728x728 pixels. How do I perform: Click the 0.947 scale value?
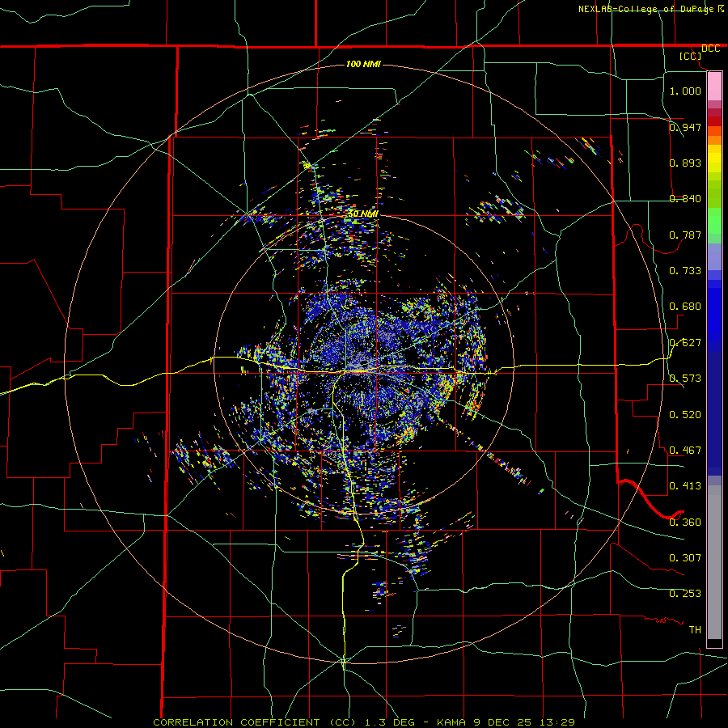click(x=685, y=127)
